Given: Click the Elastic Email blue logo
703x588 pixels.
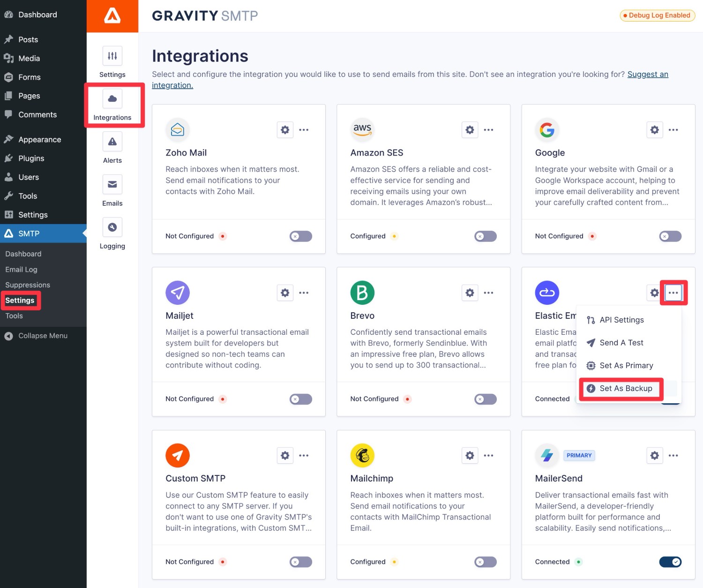Looking at the screenshot, I should click(x=547, y=293).
